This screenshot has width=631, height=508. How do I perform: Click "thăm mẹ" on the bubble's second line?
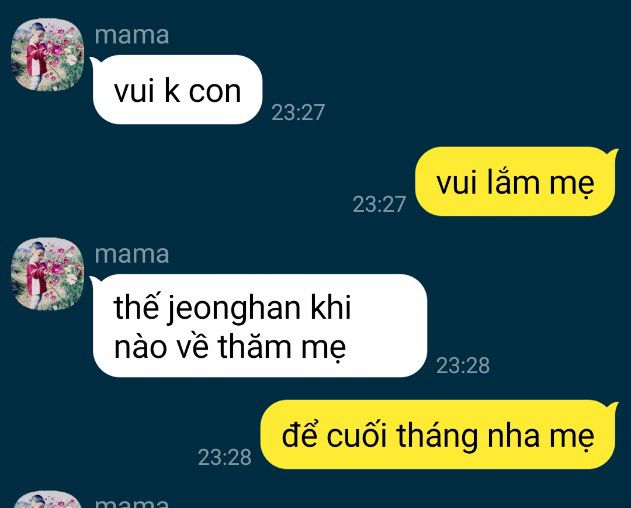(282, 348)
